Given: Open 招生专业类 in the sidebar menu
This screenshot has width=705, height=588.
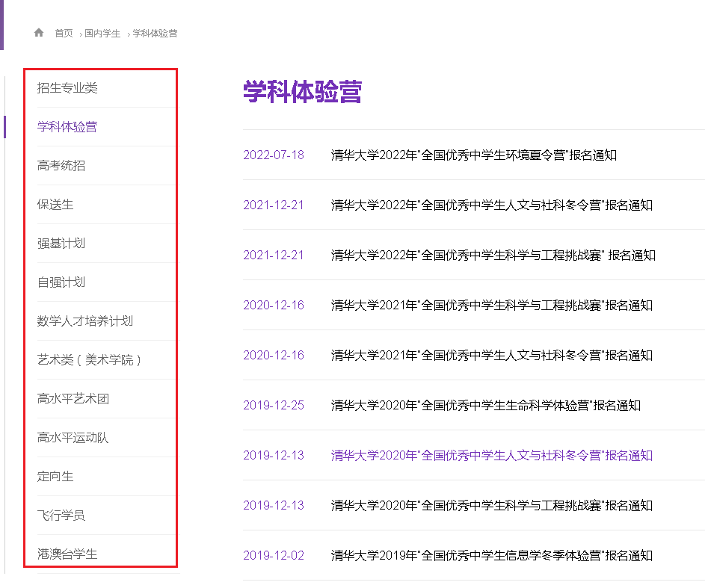Looking at the screenshot, I should pos(67,87).
